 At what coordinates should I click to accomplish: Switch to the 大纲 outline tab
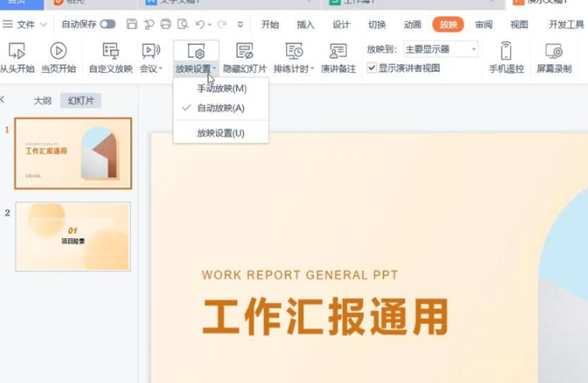pos(42,101)
